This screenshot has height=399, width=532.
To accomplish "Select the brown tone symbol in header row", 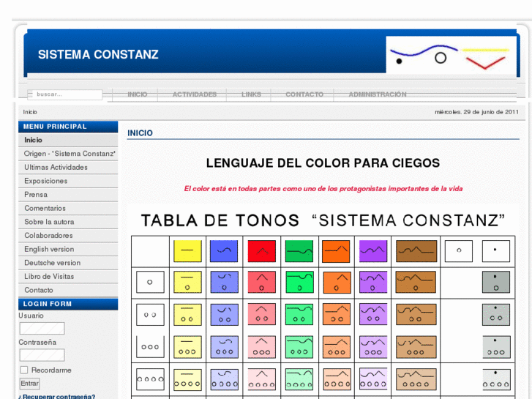I will click(416, 251).
